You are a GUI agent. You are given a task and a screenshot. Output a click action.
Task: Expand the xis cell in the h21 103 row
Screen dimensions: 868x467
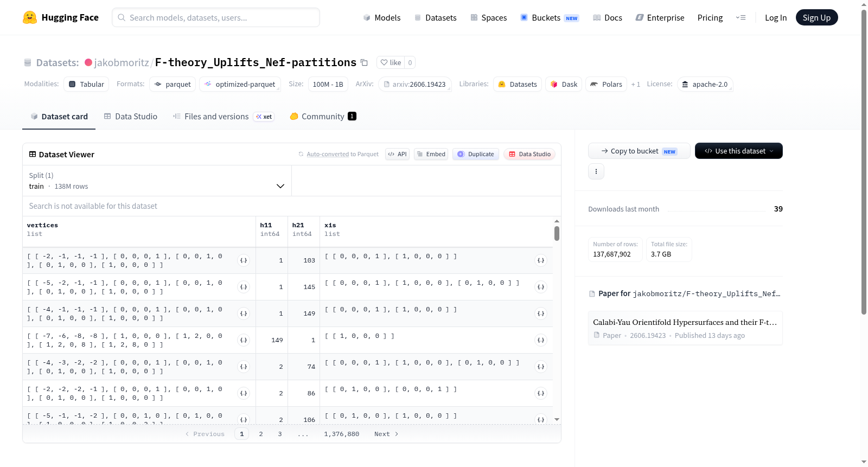[x=541, y=260]
